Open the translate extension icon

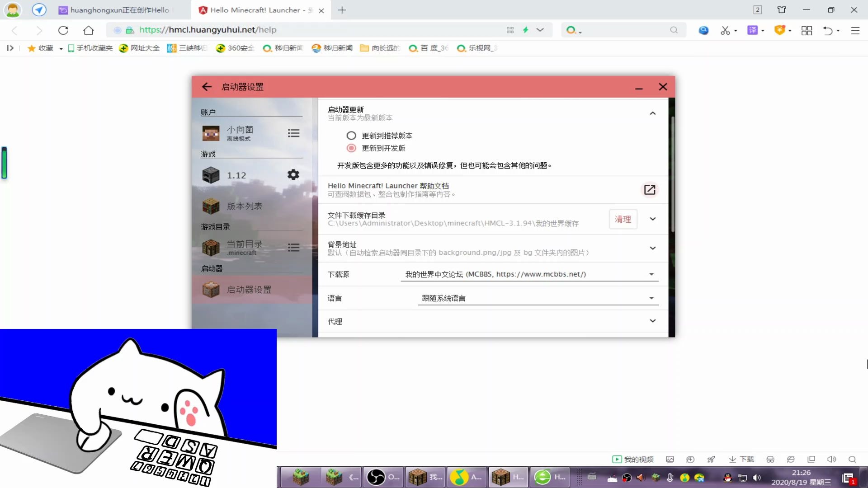click(x=752, y=30)
